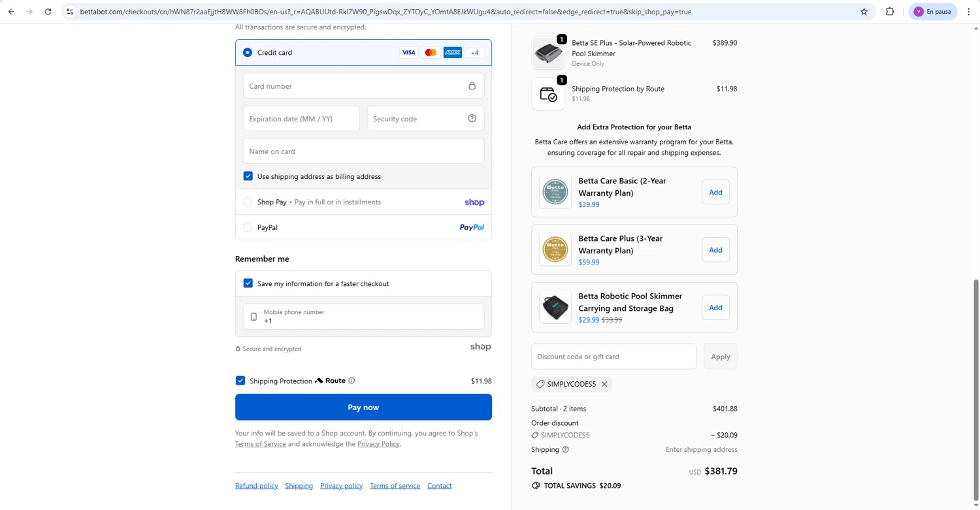Open site information icon in address bar
The width and height of the screenshot is (980, 510).
click(x=70, y=12)
